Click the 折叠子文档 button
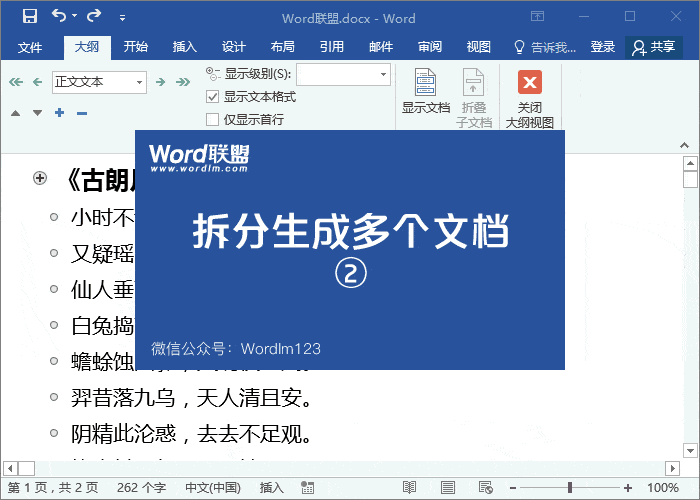 coord(474,97)
